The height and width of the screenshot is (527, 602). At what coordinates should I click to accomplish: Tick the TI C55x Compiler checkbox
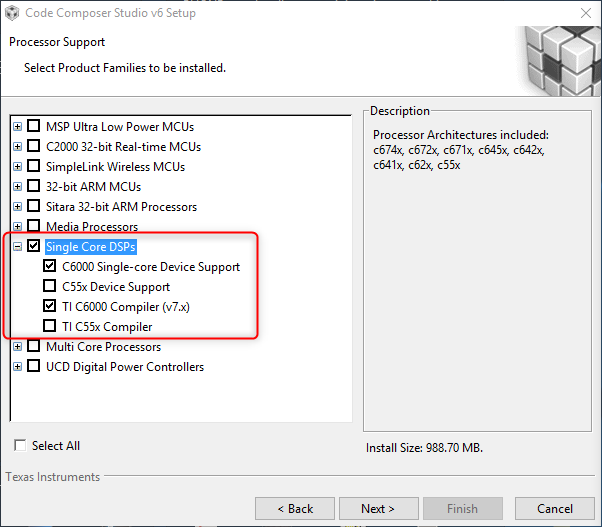click(50, 325)
